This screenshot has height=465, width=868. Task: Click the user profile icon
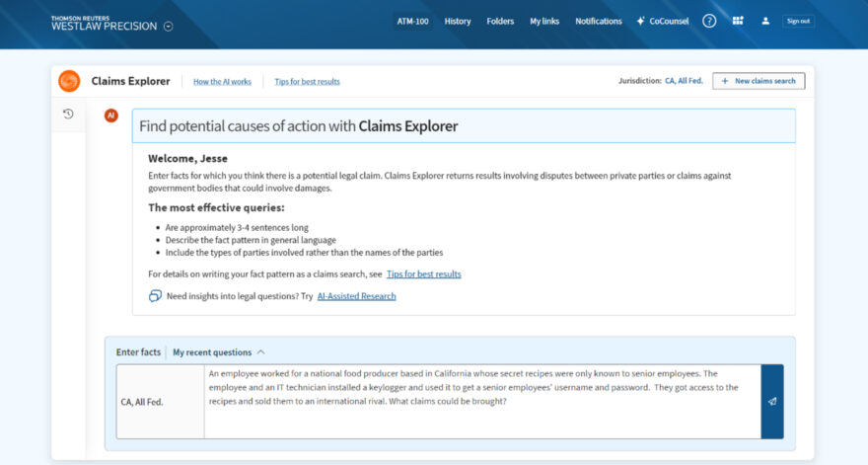click(x=765, y=21)
